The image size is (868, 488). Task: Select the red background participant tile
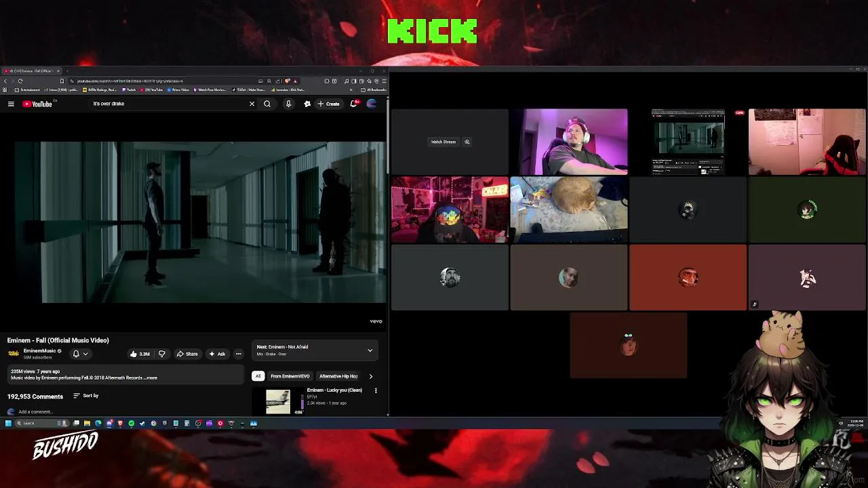(688, 277)
